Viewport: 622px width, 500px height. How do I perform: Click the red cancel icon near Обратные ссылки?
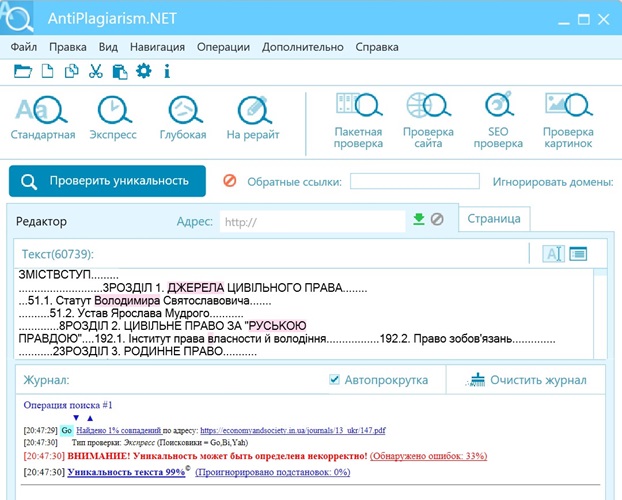pyautogui.click(x=230, y=181)
